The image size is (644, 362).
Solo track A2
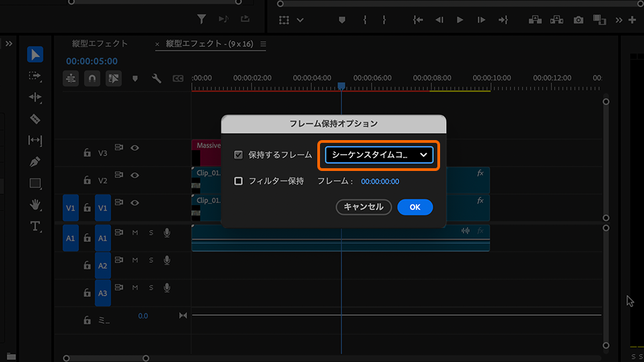tap(151, 260)
